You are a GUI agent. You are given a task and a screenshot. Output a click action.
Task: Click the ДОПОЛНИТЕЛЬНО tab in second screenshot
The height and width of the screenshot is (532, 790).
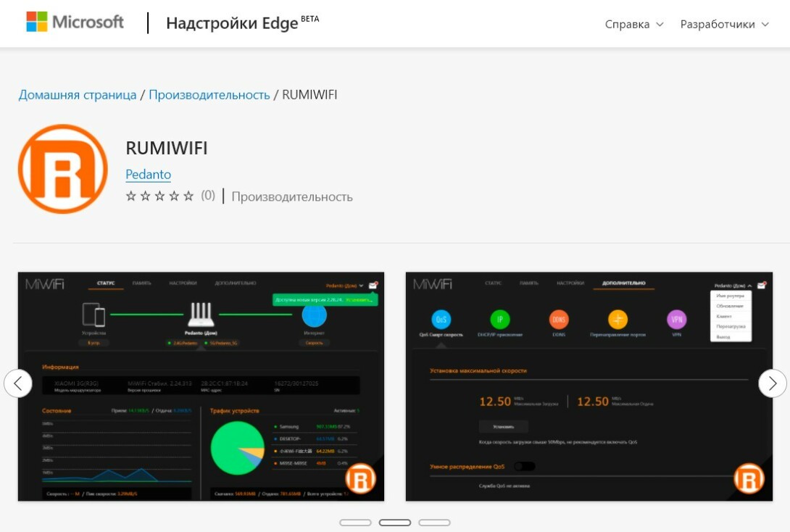pyautogui.click(x=624, y=283)
